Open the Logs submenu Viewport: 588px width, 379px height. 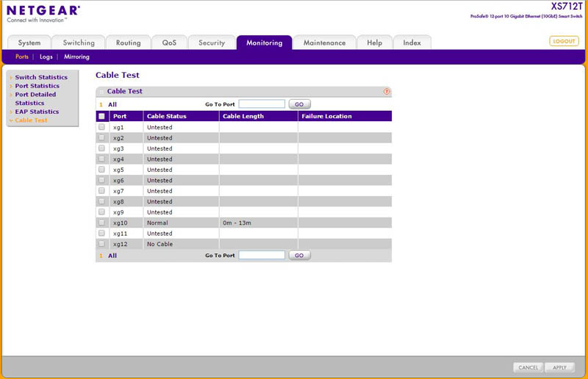click(x=46, y=57)
